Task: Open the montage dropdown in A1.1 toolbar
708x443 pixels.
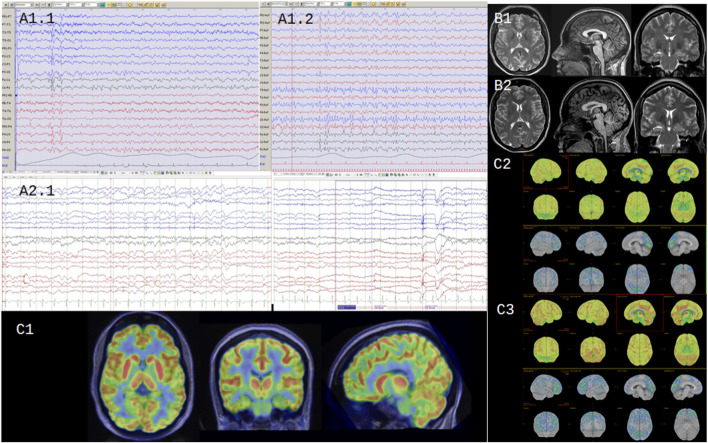Action: point(24,5)
